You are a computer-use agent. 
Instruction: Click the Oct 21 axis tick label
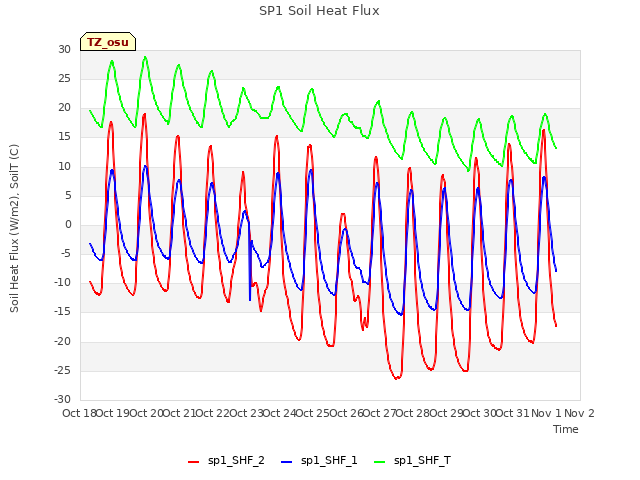[x=180, y=413]
